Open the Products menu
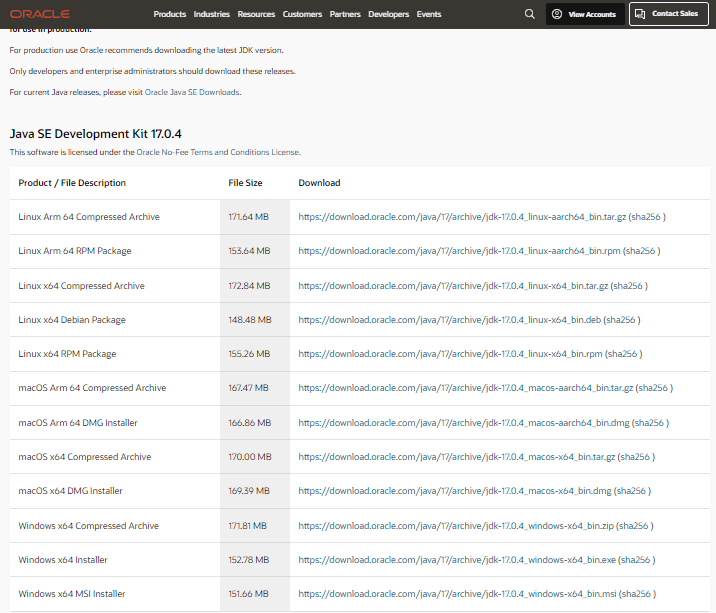The width and height of the screenshot is (716, 613). point(169,14)
